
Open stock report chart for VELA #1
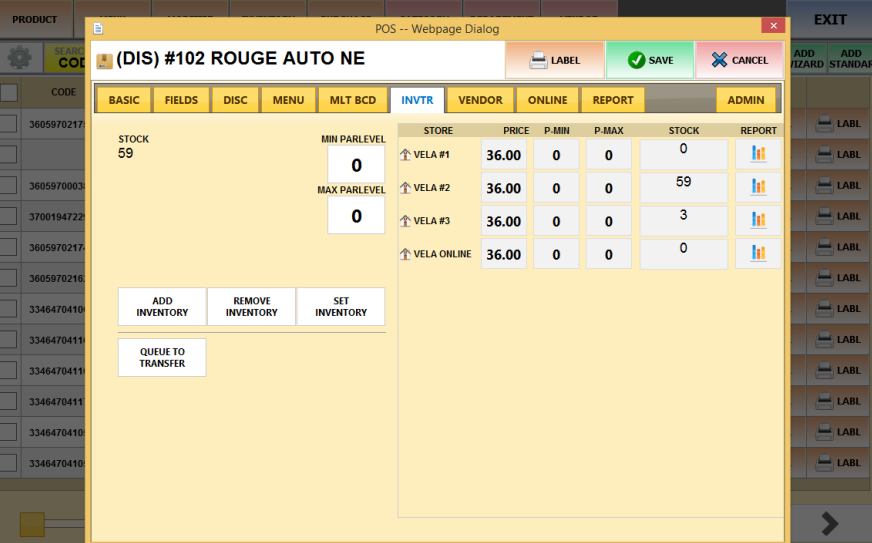click(x=758, y=154)
